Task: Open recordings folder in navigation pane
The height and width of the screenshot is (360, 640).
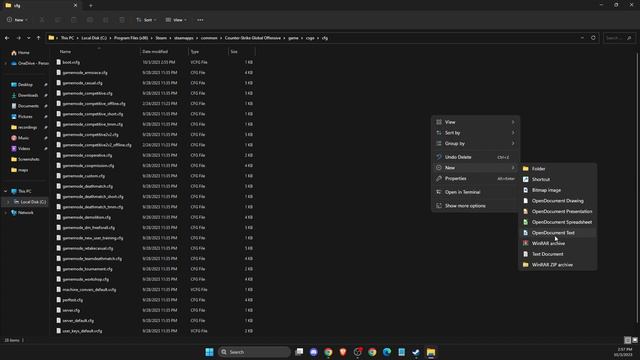Action: 27,127
